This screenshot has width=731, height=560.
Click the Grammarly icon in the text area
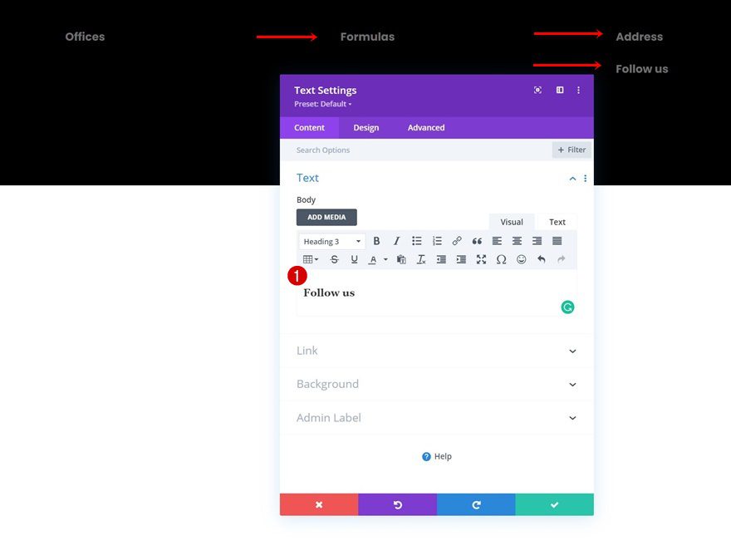567,307
